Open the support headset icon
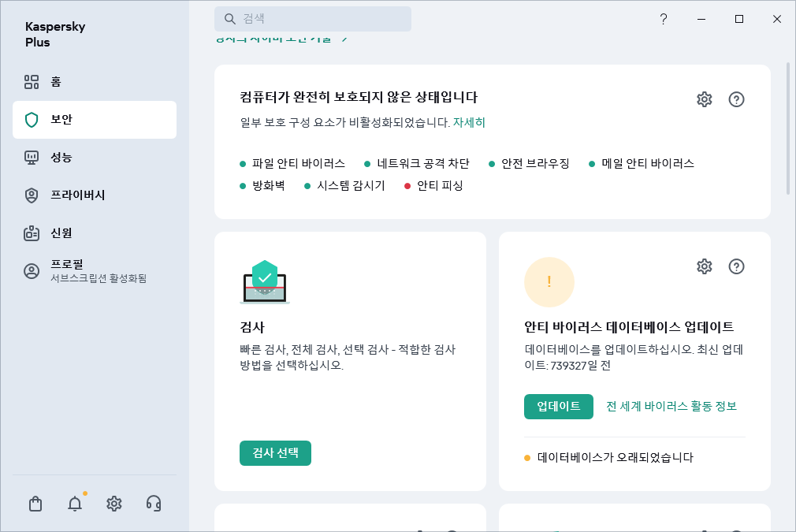 point(154,504)
